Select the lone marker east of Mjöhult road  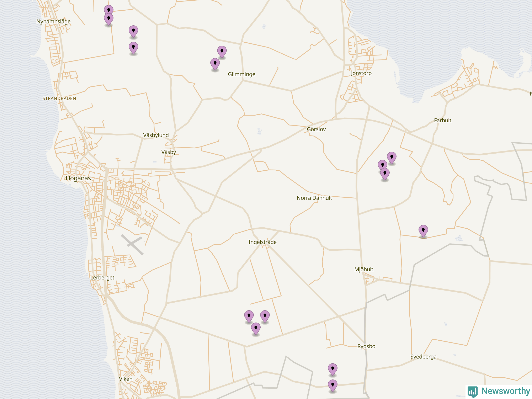423,231
